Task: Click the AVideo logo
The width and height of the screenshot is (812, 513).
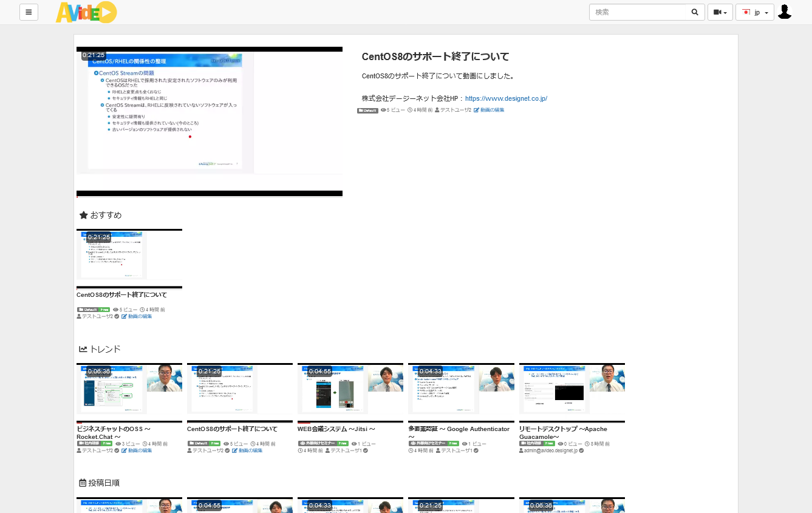Action: 86,12
